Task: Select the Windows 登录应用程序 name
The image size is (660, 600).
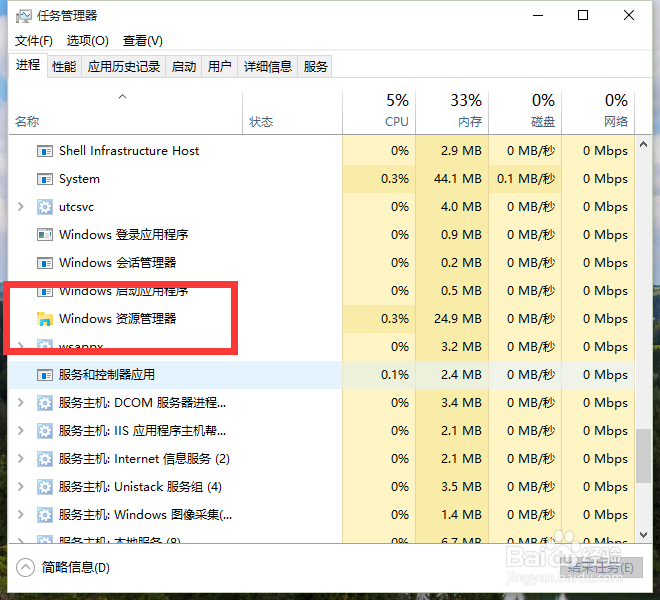Action: click(123, 235)
